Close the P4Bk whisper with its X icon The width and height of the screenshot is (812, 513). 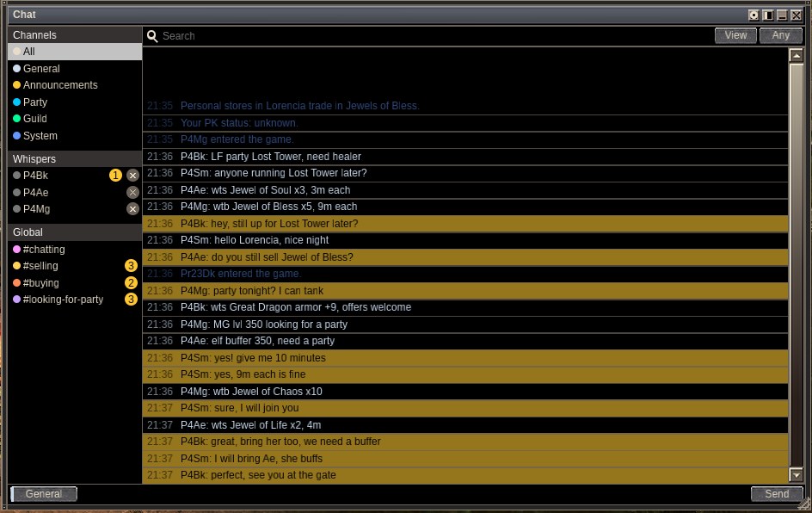[132, 176]
